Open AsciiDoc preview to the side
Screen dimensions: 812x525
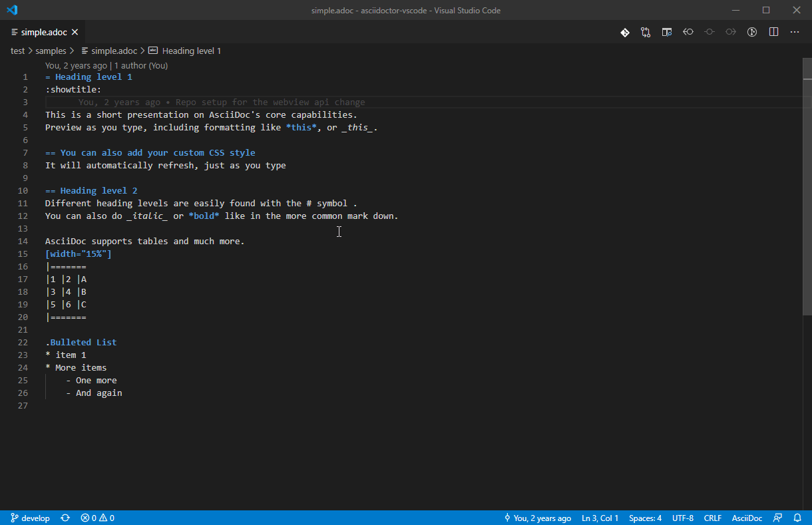pos(667,32)
